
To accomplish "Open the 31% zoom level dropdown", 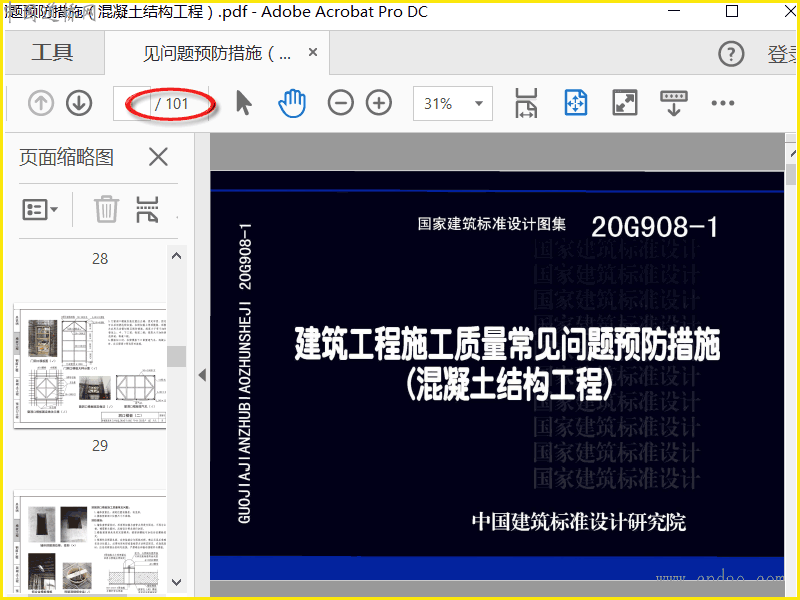I will coord(453,104).
